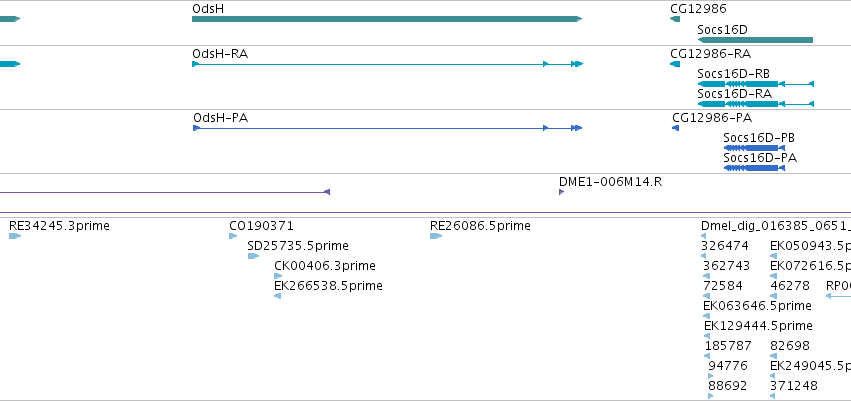The image size is (851, 401).
Task: Click the OdsH-RA transcript line
Action: tap(388, 64)
